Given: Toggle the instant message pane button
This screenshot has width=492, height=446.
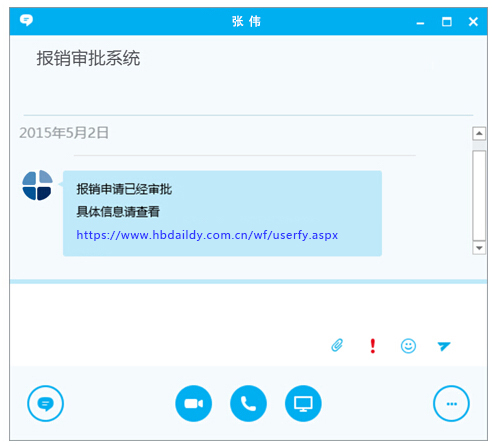Looking at the screenshot, I should point(45,403).
